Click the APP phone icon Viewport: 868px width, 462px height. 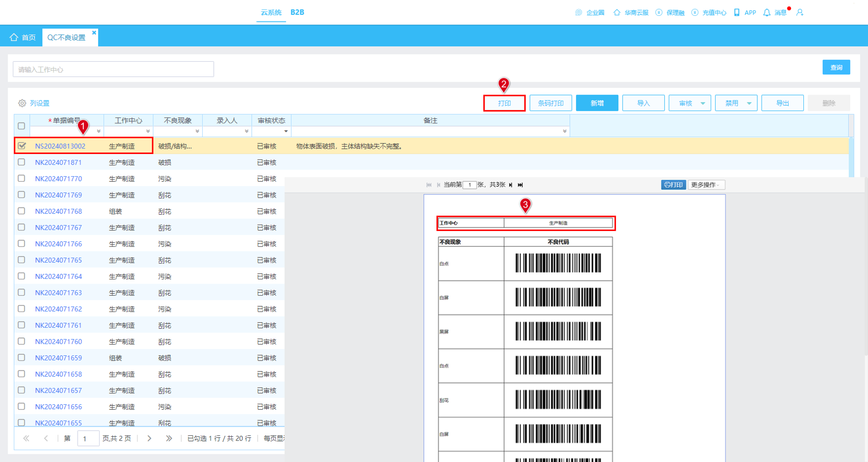[737, 12]
